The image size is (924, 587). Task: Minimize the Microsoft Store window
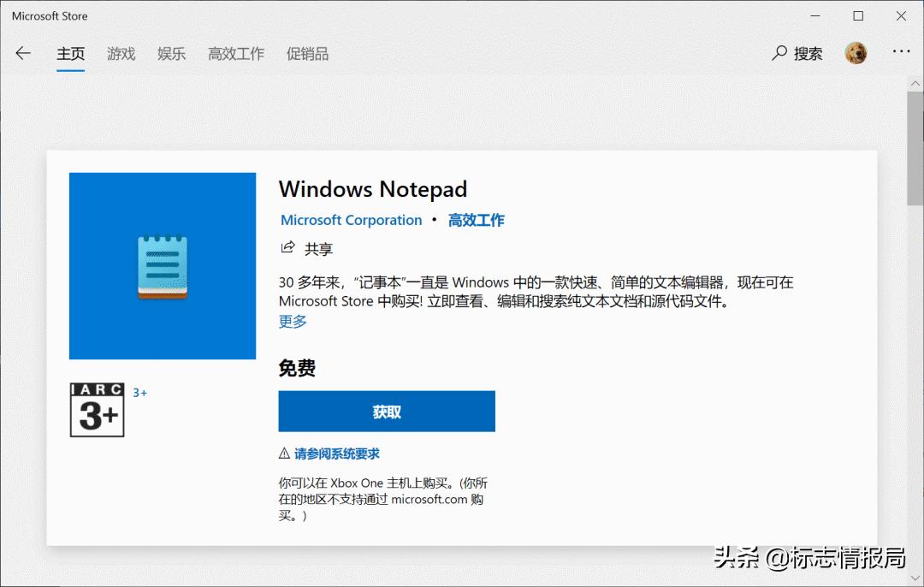click(x=815, y=16)
